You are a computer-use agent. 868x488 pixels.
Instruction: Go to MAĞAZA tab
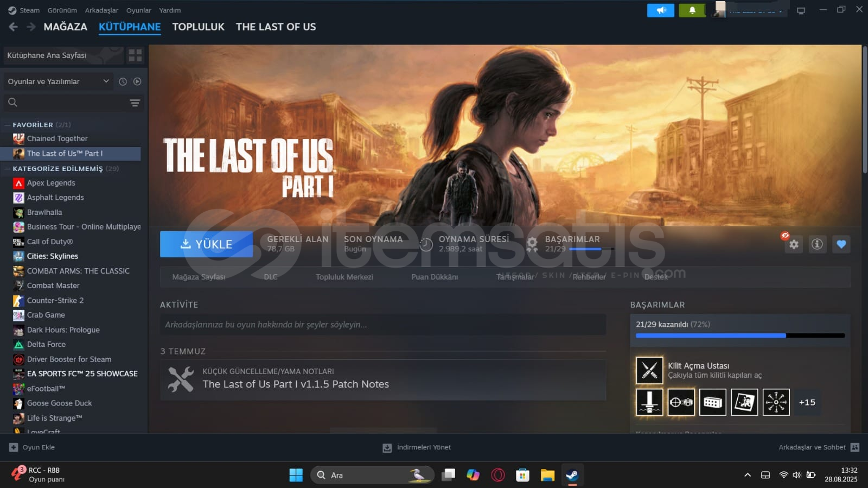(66, 27)
